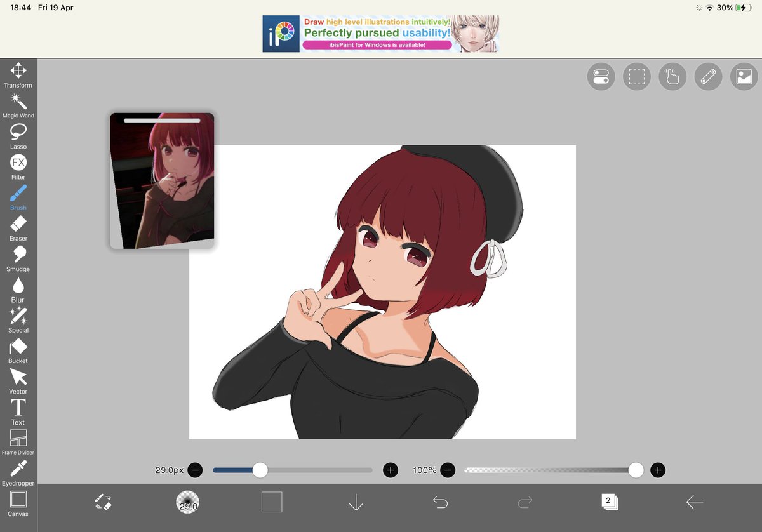This screenshot has height=532, width=762.
Task: Tap the reference image floating window
Action: pos(162,181)
